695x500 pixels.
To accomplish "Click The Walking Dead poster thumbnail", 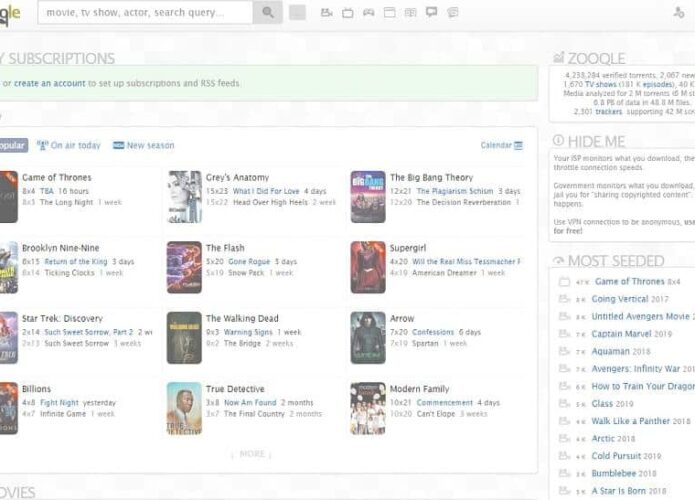I will point(184,338).
